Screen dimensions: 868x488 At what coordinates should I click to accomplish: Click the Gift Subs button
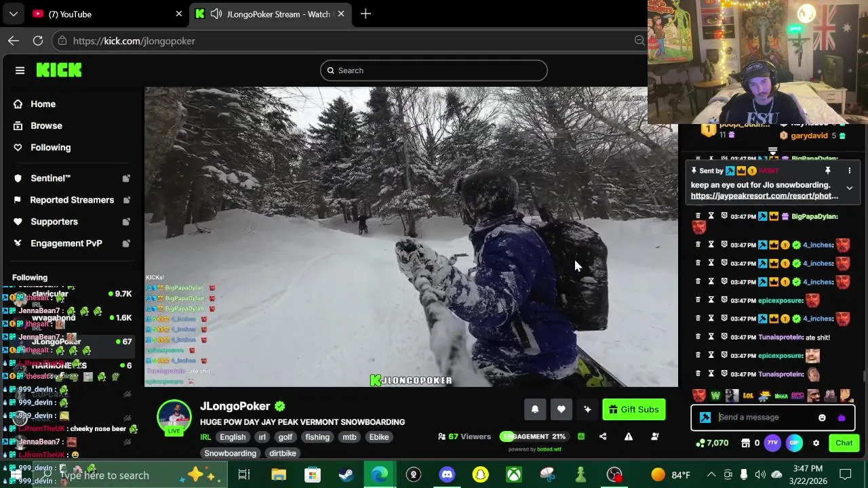pyautogui.click(x=634, y=409)
